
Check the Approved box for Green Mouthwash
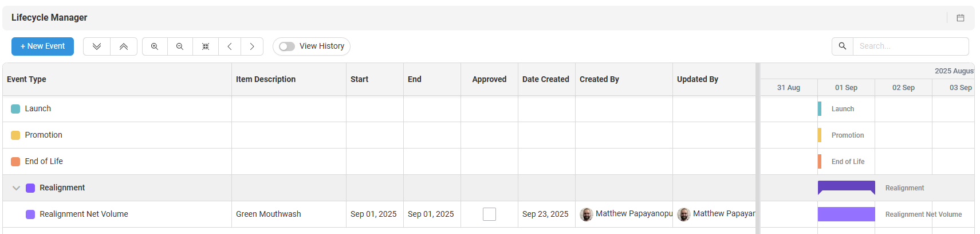coord(489,214)
